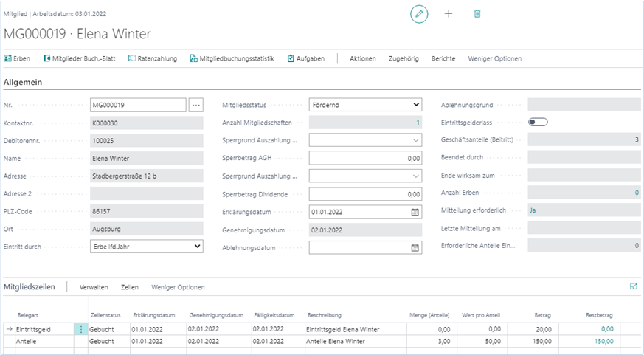644x355 pixels.
Task: Expand the first Sperrgrund Auszahlung dropdown
Action: point(416,140)
